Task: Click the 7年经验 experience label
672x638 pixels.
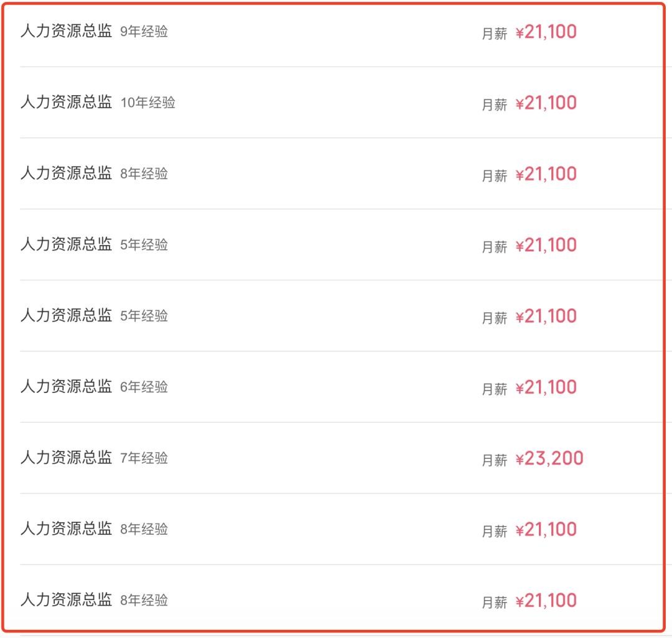Action: [144, 458]
